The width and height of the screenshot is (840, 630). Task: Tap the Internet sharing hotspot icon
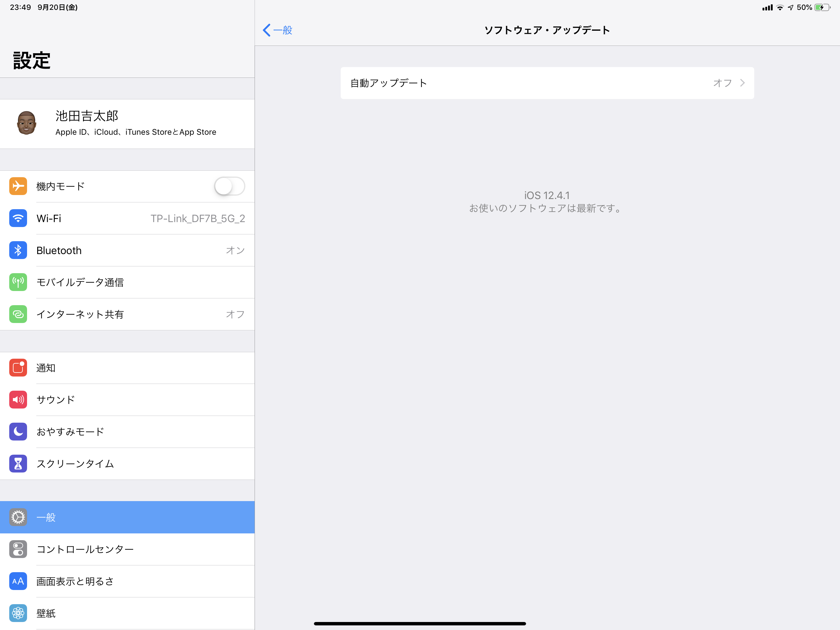coord(18,314)
